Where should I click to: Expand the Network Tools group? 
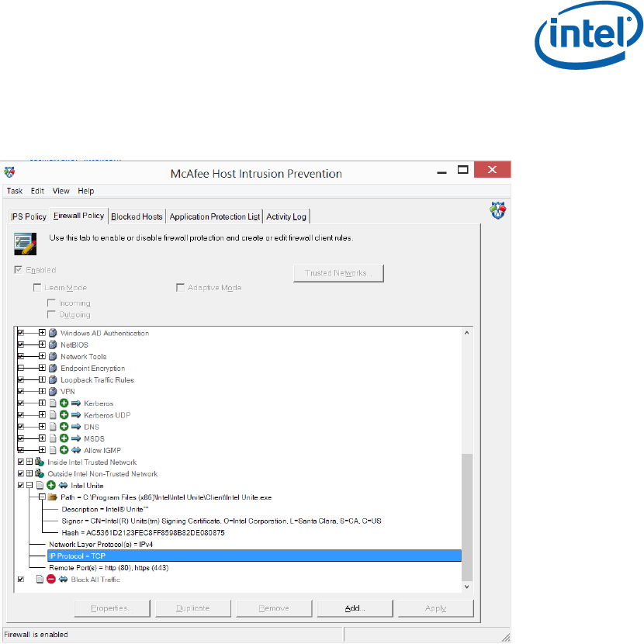[x=42, y=355]
